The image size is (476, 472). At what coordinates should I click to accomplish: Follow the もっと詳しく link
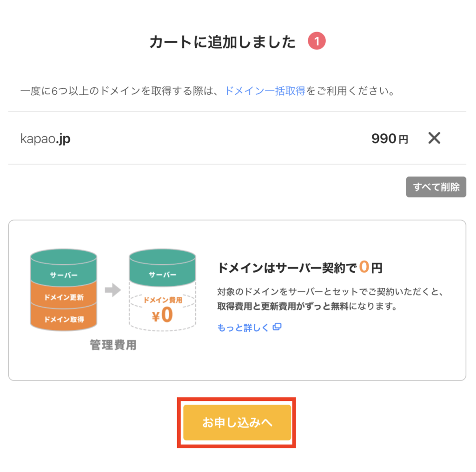(243, 328)
